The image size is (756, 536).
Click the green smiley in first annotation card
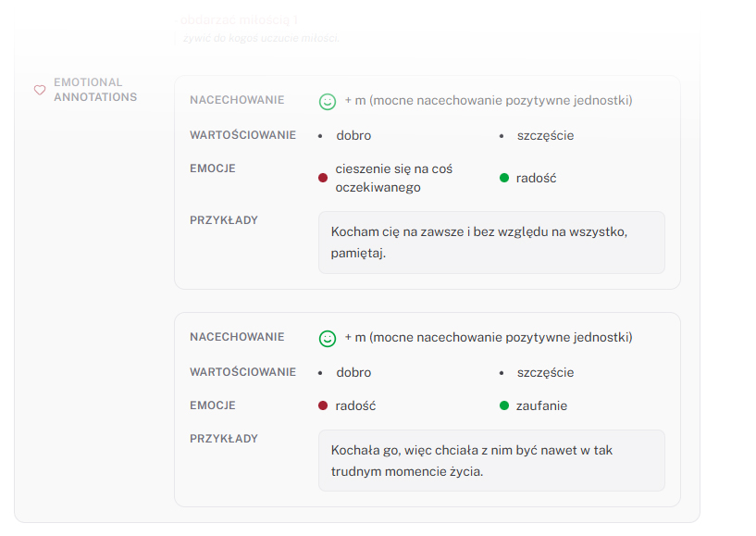click(x=328, y=101)
